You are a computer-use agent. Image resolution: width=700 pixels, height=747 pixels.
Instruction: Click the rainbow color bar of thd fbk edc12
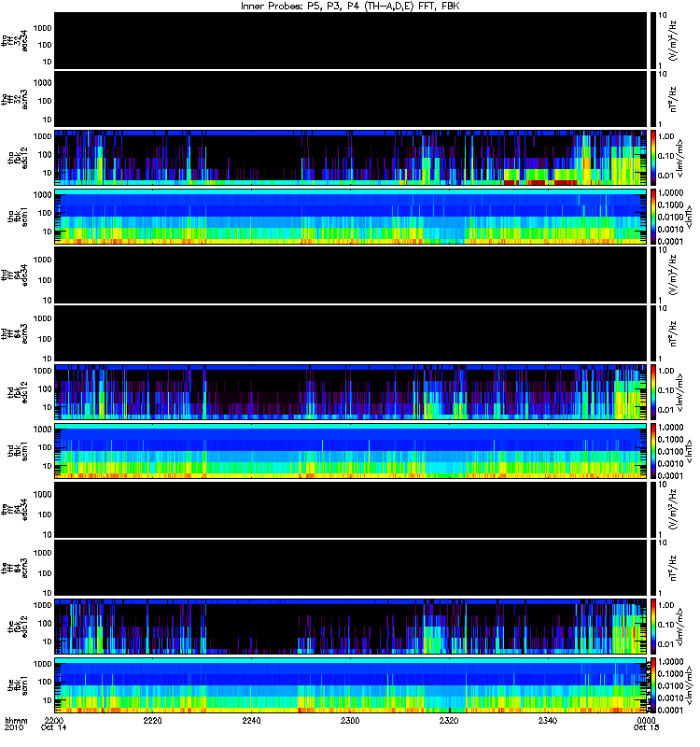652,392
